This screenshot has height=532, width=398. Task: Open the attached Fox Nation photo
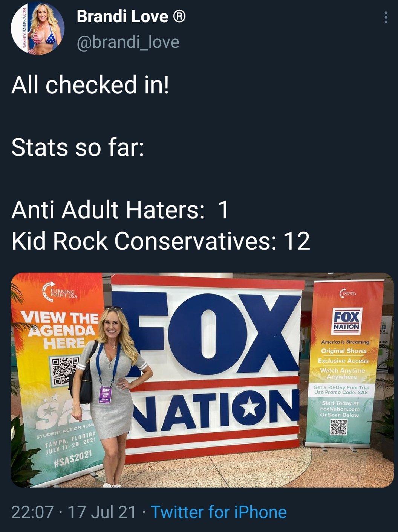click(x=202, y=380)
